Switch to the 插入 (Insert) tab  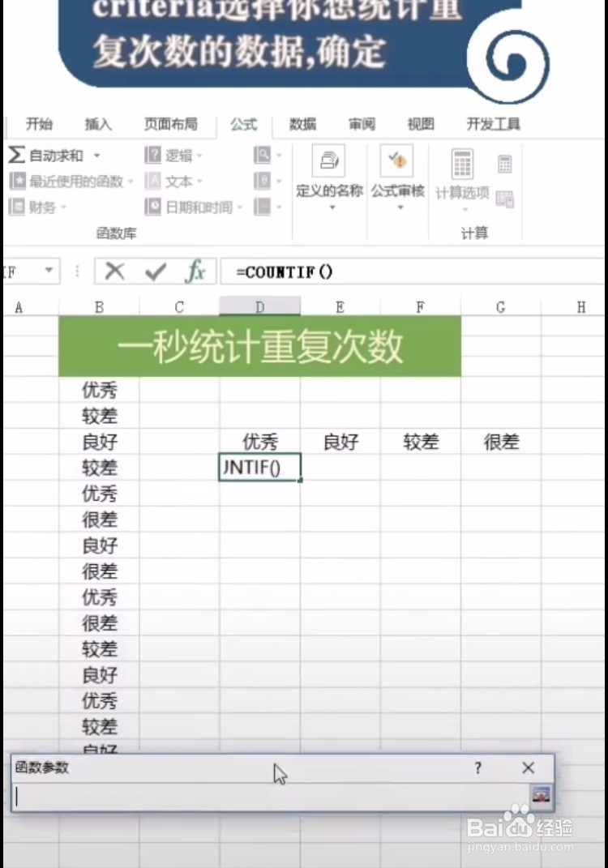click(98, 124)
